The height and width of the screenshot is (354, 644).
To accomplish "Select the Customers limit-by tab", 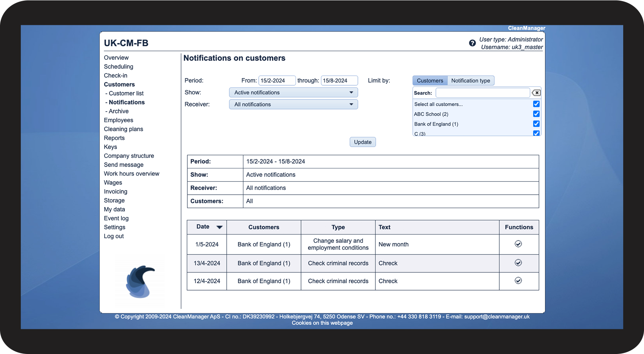I will click(430, 81).
